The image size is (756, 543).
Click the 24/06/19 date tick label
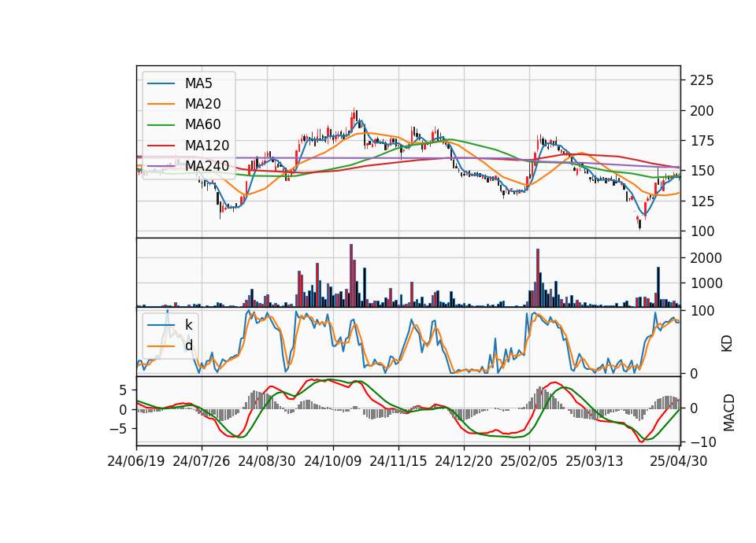tap(136, 461)
